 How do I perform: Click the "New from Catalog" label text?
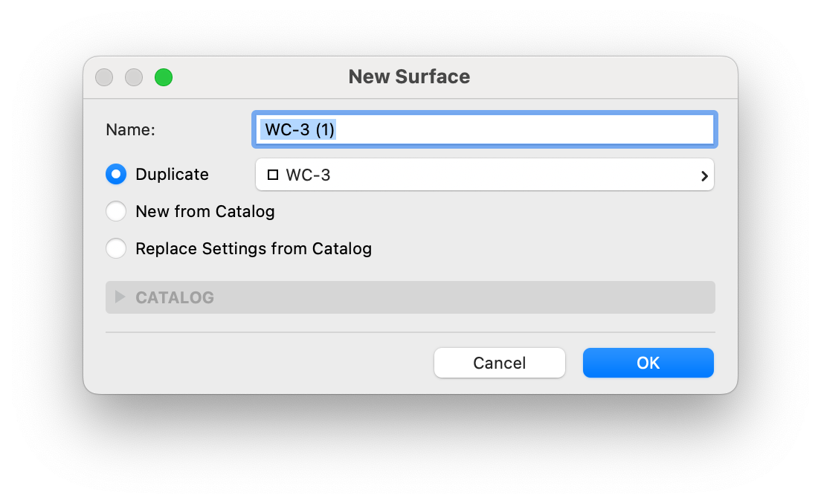point(205,212)
